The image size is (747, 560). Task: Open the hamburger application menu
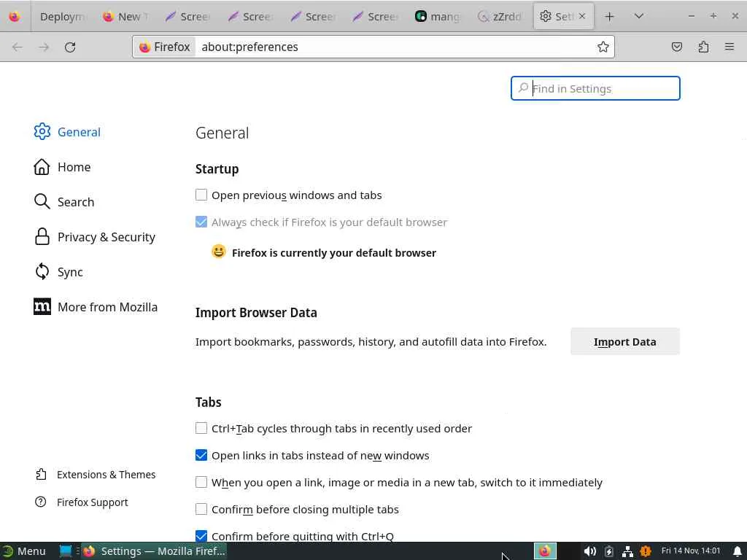729,47
